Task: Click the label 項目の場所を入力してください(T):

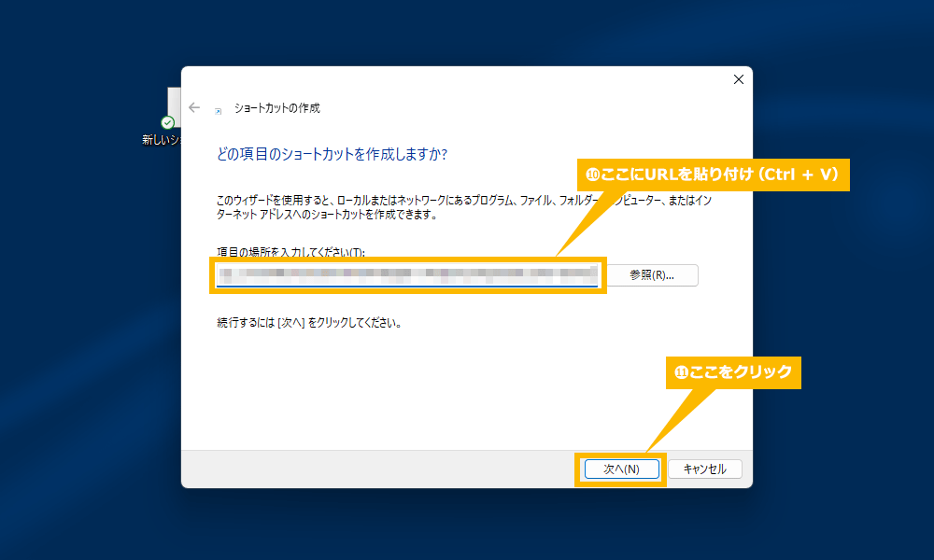Action: click(290, 252)
